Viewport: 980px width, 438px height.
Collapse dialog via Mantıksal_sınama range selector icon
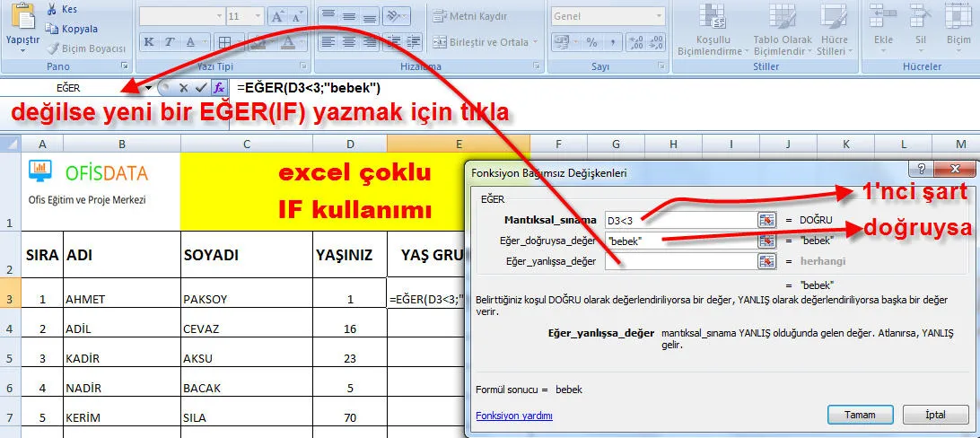[766, 220]
